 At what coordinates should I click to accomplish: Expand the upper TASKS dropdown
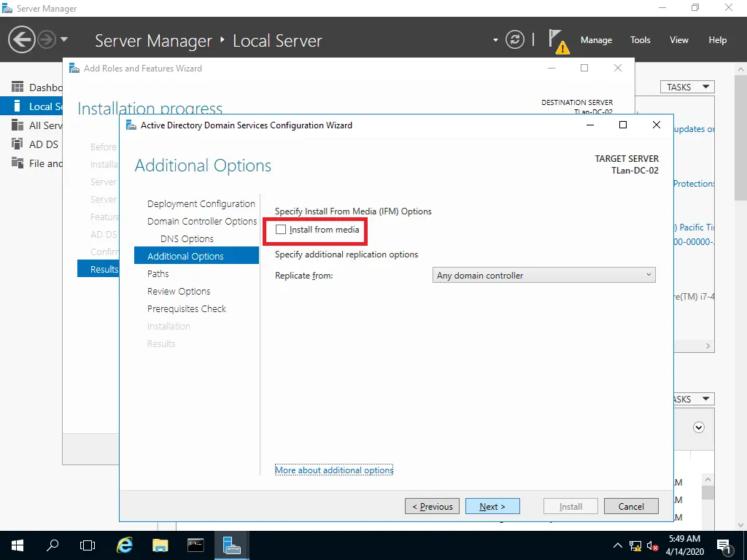[687, 87]
